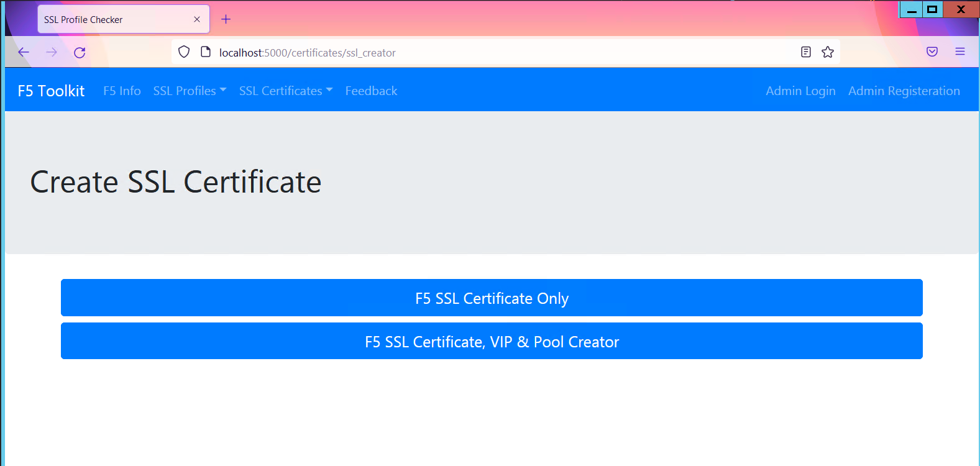This screenshot has width=980, height=466.
Task: Open the Firefox hamburger menu
Action: (x=960, y=52)
